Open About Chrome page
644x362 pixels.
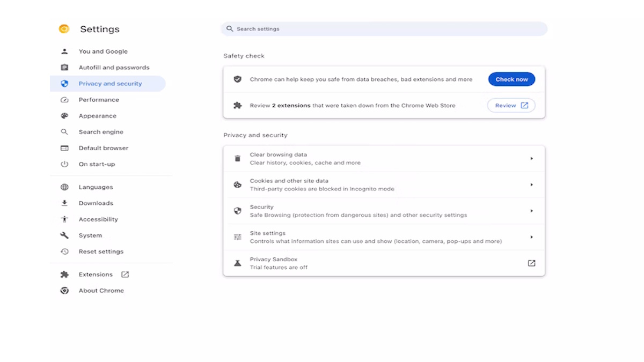101,291
